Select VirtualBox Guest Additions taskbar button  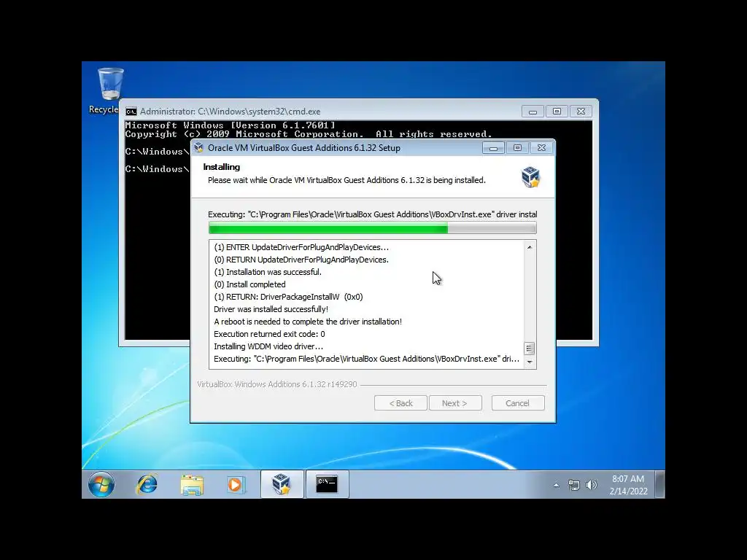282,484
